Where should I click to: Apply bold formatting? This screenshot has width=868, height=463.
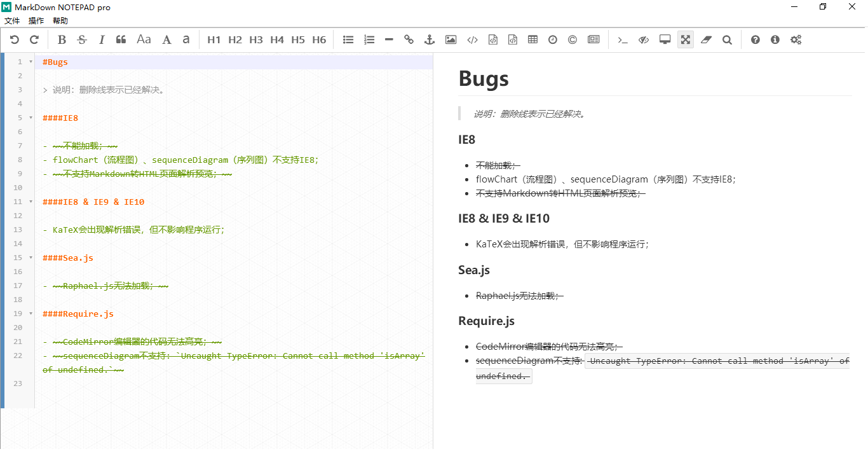[x=62, y=39]
